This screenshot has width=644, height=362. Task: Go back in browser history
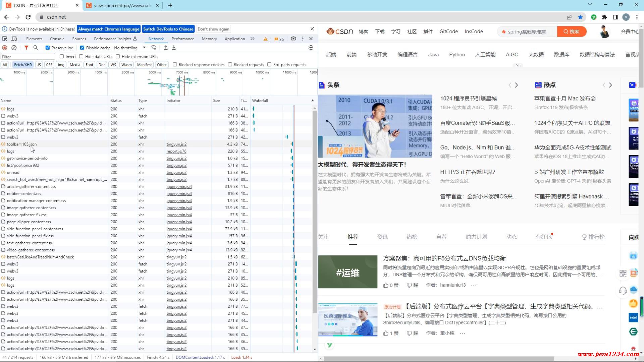(7, 17)
